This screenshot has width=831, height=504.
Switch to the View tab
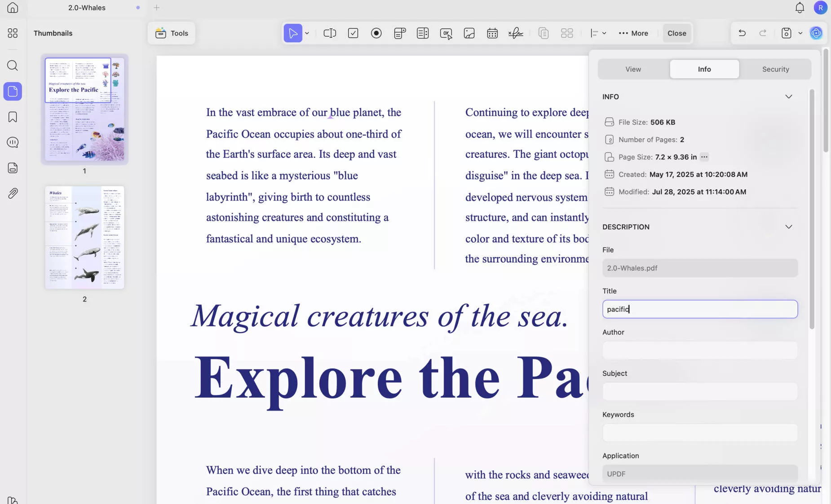point(632,69)
